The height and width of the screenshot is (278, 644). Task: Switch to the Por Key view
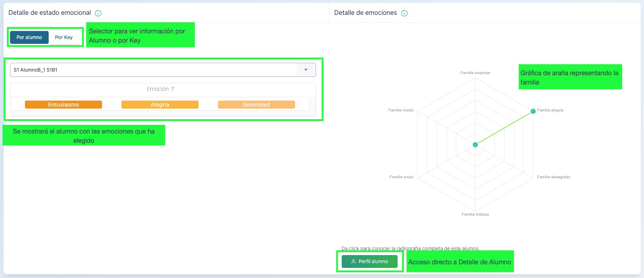point(64,37)
